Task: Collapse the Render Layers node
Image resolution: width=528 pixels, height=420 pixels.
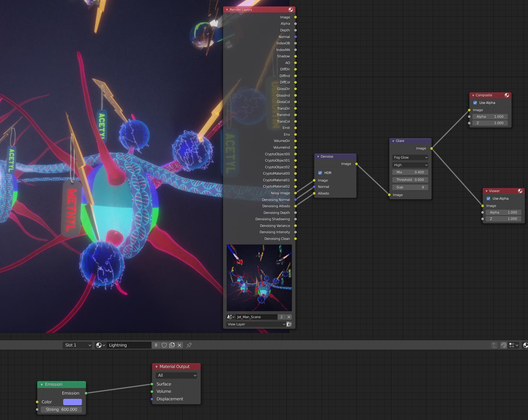Action: [x=227, y=10]
